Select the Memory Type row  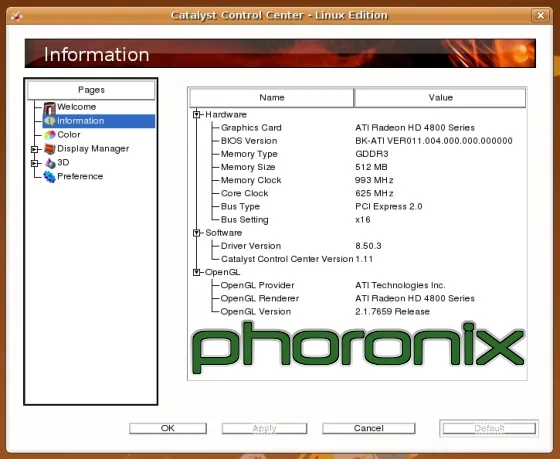click(x=358, y=154)
